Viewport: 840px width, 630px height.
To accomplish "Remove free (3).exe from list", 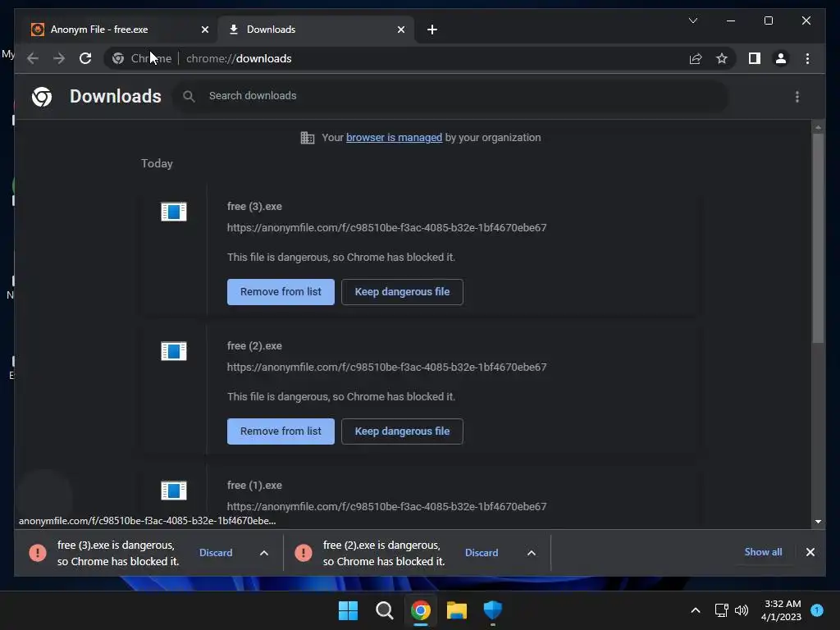I will pos(281,292).
